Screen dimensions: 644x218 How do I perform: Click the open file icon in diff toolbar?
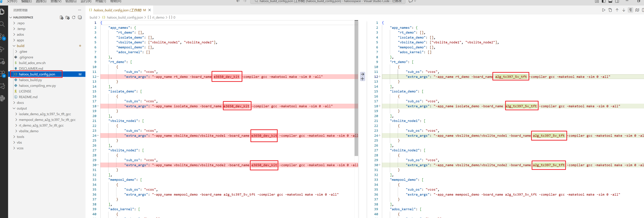pos(610,10)
